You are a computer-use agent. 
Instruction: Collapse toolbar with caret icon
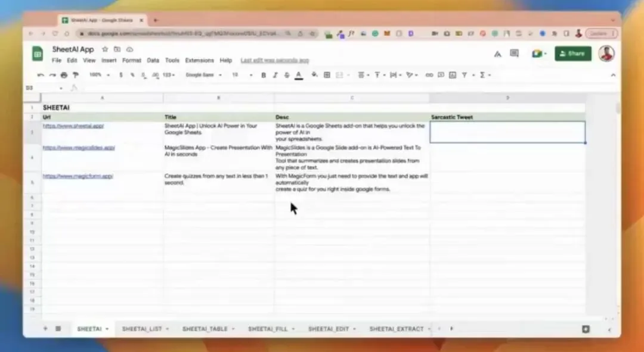pyautogui.click(x=613, y=75)
